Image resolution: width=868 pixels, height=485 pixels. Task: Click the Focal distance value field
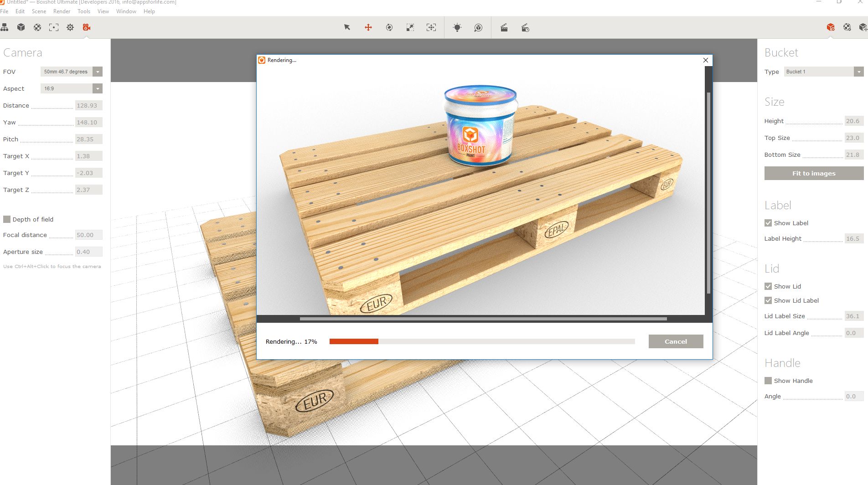88,235
